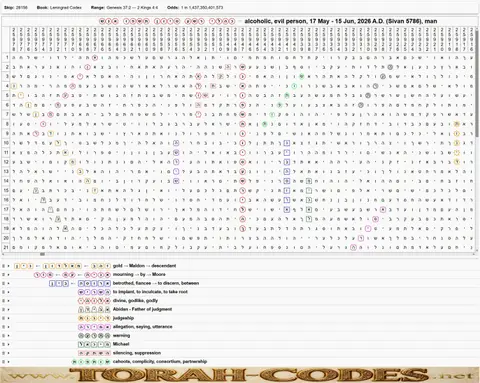Click the circled letter in grid row 21
This screenshot has width=480, height=383.
tap(353, 247)
